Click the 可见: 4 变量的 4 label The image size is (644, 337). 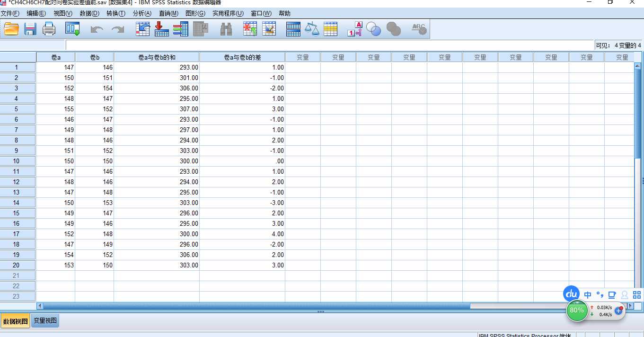point(618,45)
